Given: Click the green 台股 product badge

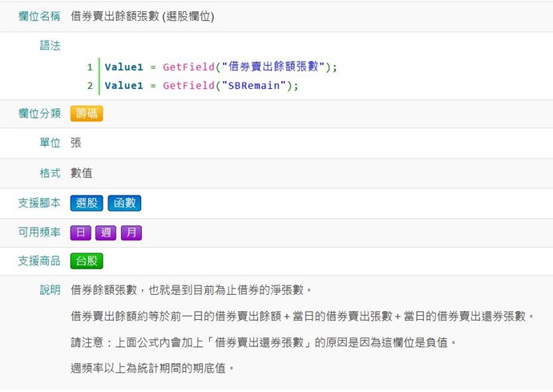Looking at the screenshot, I should pyautogui.click(x=87, y=261).
